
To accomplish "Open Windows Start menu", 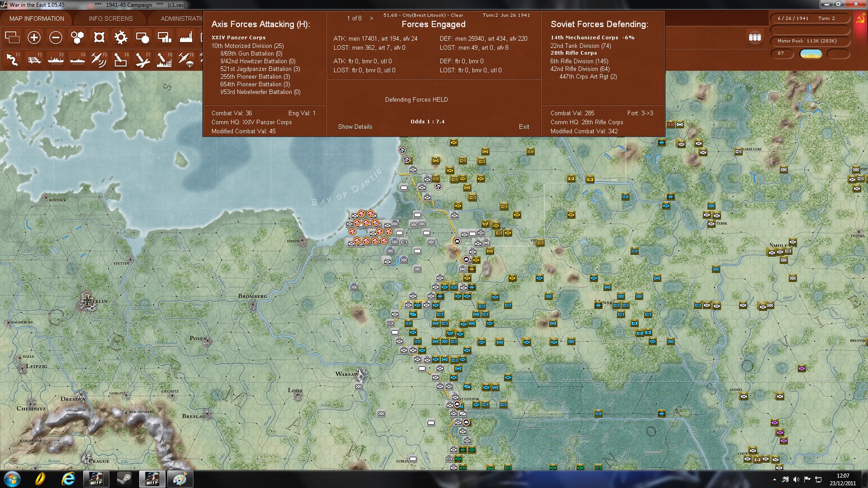I will (x=11, y=479).
